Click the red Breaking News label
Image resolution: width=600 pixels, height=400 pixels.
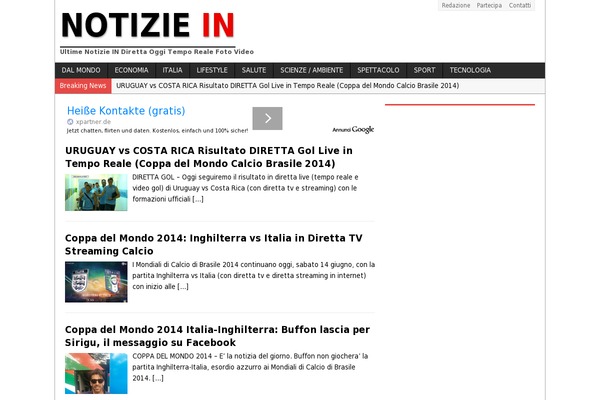click(83, 86)
